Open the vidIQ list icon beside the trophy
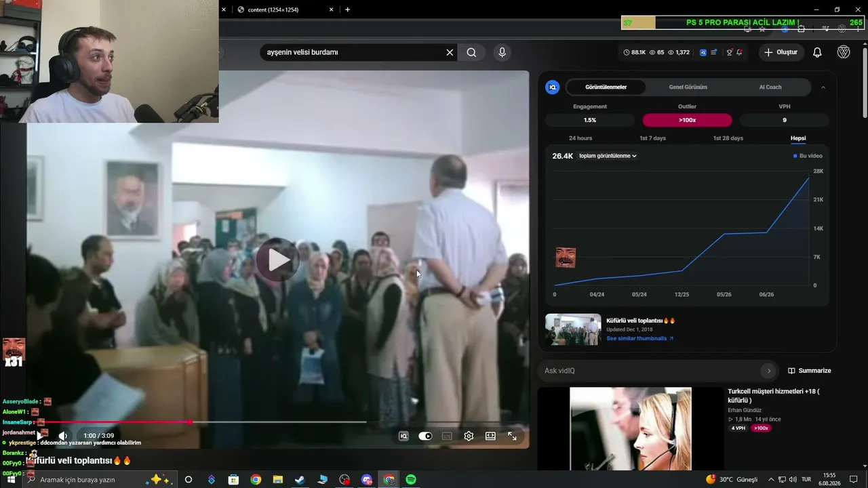This screenshot has height=488, width=868. pyautogui.click(x=714, y=52)
